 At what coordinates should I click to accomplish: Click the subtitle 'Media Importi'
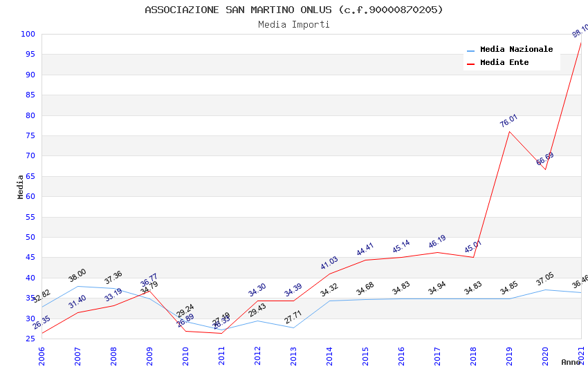click(293, 24)
